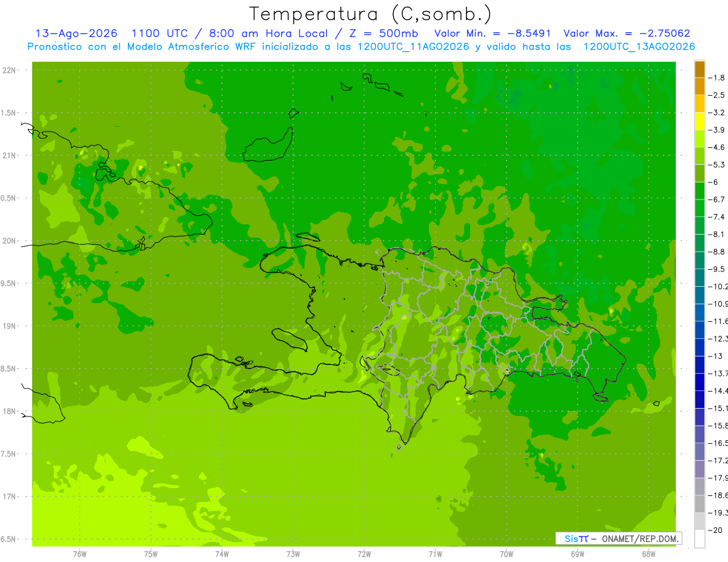The width and height of the screenshot is (728, 562).
Task: Click the "19N" latitude label
Action: (x=10, y=326)
